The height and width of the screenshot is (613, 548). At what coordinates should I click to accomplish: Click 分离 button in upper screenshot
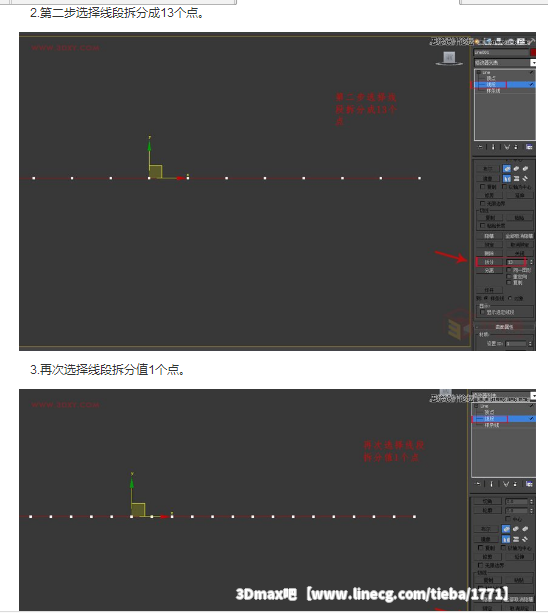tap(489, 270)
